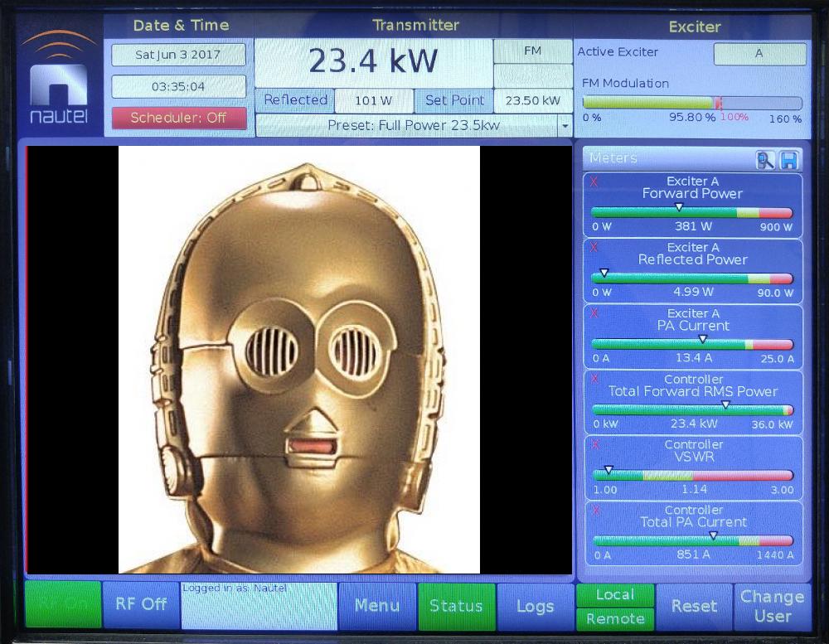This screenshot has width=829, height=644.
Task: Expand the Preset: Full Power 23.5kw dropdown
Action: click(565, 126)
